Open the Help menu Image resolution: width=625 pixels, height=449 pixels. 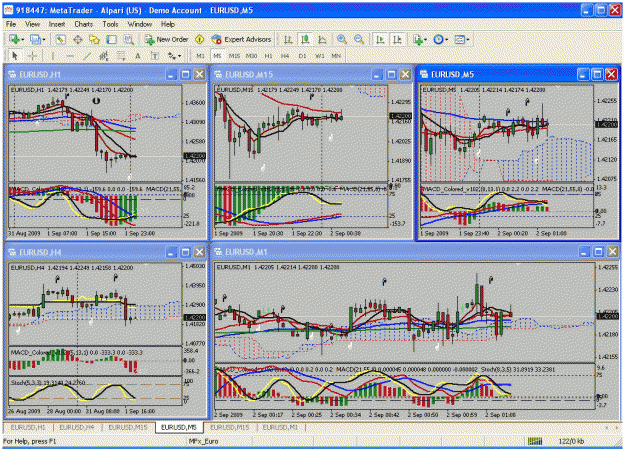168,24
